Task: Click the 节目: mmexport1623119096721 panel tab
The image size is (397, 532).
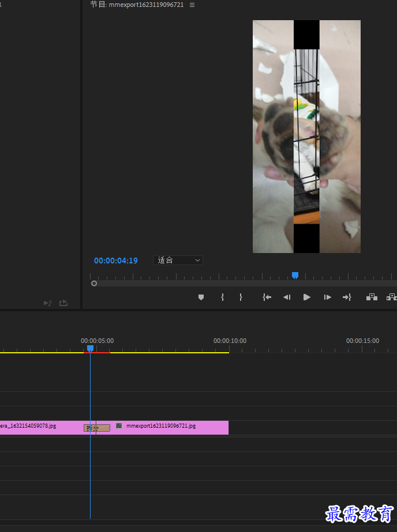Action: click(x=137, y=5)
